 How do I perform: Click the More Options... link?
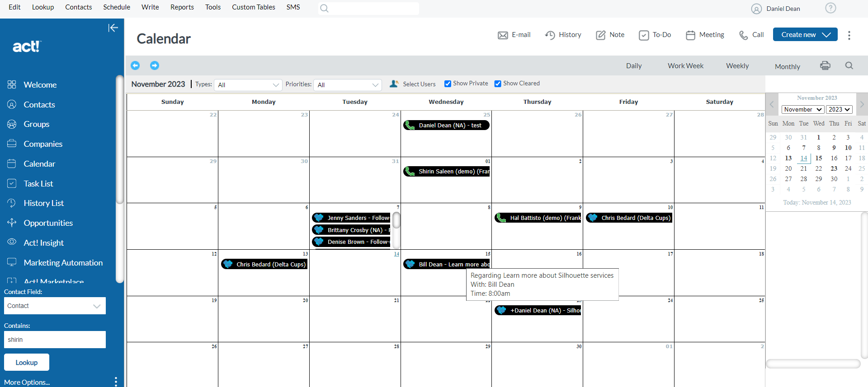tap(27, 382)
